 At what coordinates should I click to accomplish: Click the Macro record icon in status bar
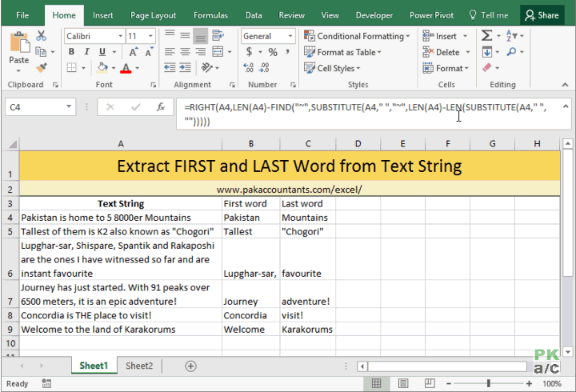point(46,383)
